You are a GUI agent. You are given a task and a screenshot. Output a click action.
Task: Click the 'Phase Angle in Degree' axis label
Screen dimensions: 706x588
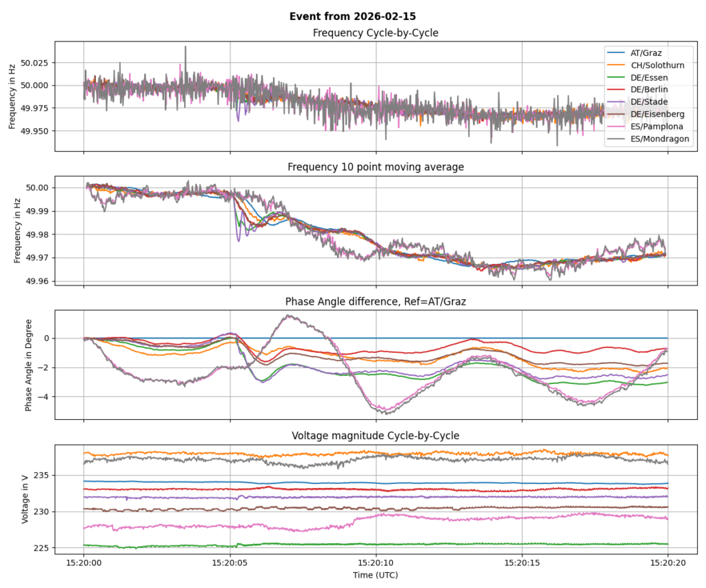tap(29, 363)
